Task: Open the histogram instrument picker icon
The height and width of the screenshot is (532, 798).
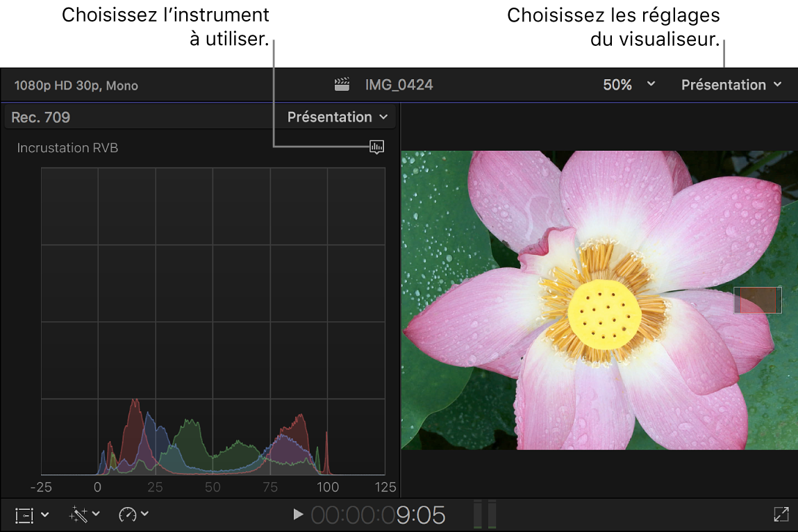Action: pyautogui.click(x=376, y=147)
